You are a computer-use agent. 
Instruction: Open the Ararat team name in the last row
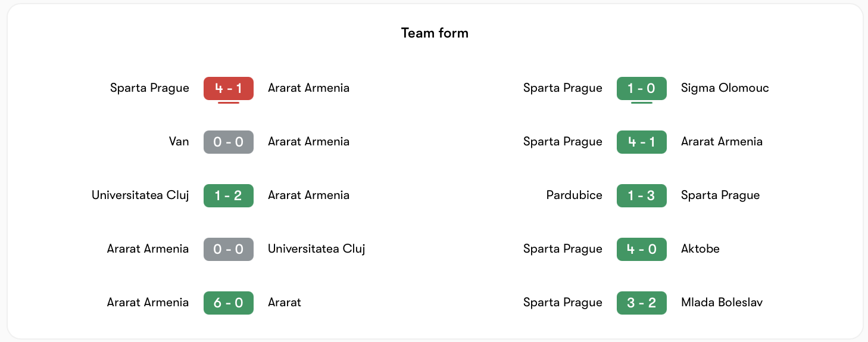pos(285,303)
